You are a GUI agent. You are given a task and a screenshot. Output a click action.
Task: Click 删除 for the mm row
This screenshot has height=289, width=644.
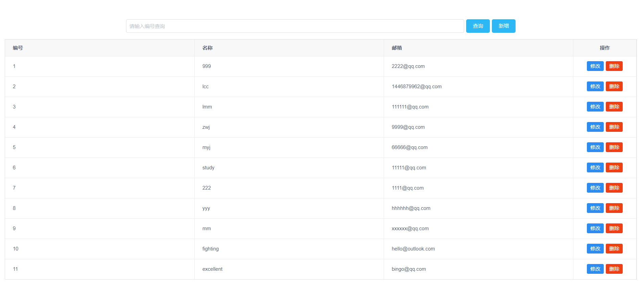tap(614, 228)
